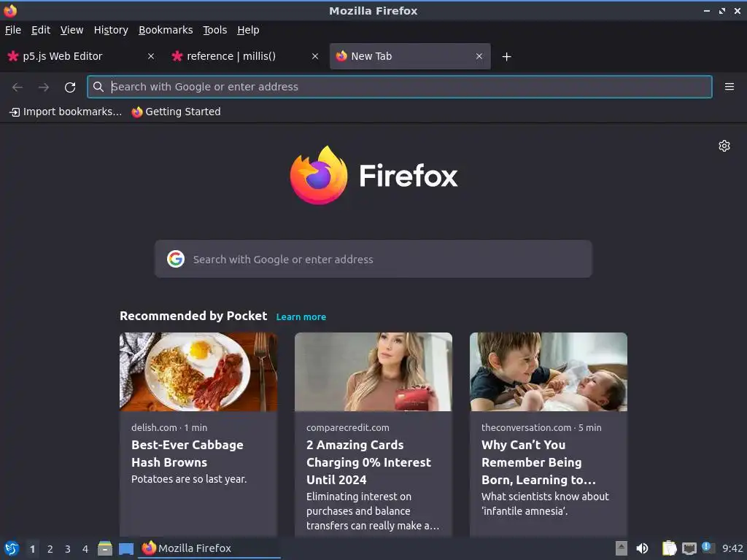Image resolution: width=747 pixels, height=560 pixels.
Task: Open 2 Amazing Cards Charging 0% Interest headline
Action: point(368,462)
